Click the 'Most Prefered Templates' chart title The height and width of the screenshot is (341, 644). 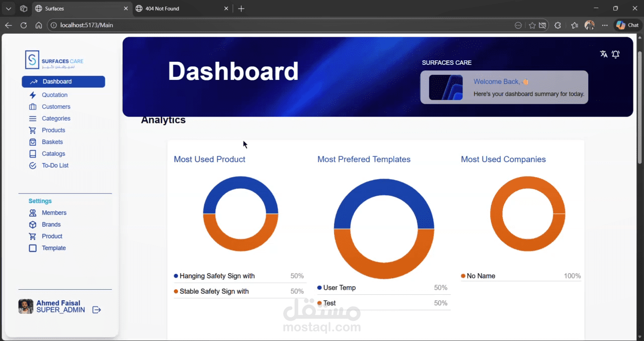(364, 159)
